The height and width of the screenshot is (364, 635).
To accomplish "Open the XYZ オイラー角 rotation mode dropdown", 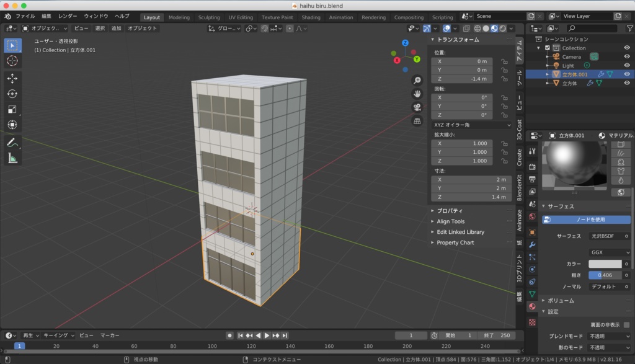I will 472,125.
